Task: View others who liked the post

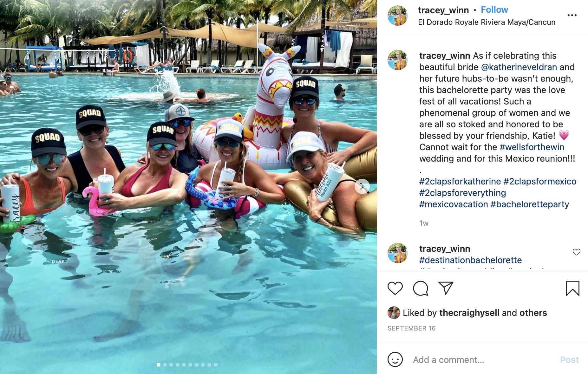Action: 533,313
